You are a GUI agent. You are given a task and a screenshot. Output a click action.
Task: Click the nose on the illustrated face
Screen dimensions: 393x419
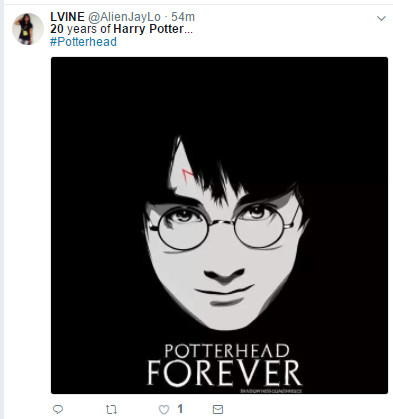coord(224,274)
